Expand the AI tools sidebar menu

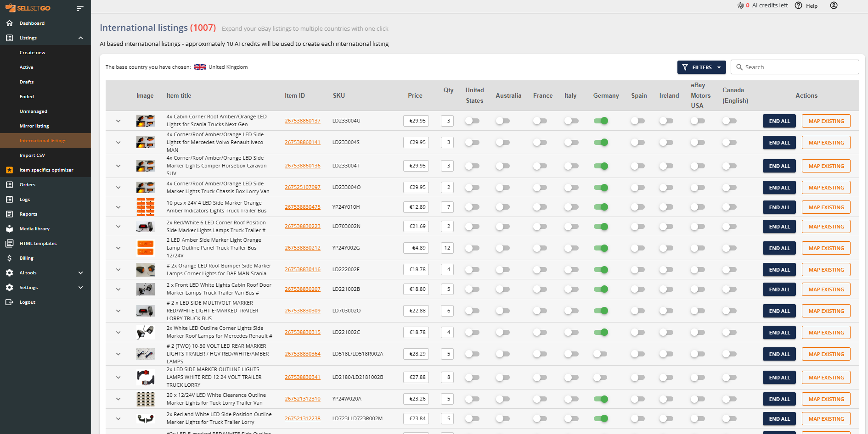tap(81, 273)
